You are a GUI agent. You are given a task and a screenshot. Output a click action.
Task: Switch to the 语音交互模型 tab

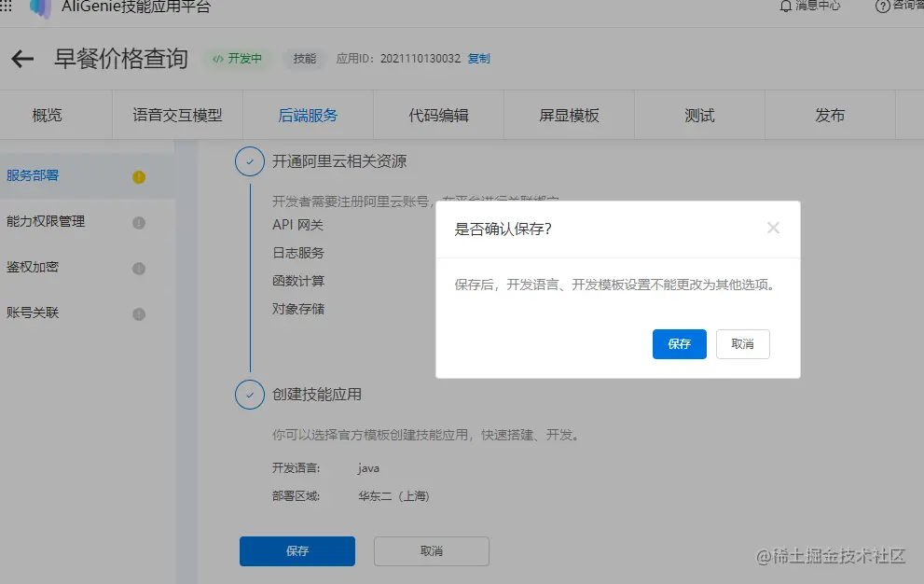click(177, 115)
